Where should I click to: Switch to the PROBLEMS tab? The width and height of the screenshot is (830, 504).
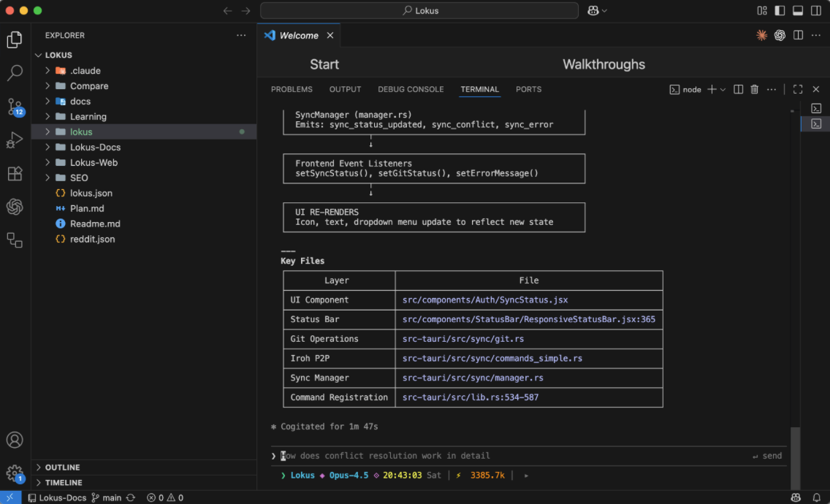(x=292, y=89)
